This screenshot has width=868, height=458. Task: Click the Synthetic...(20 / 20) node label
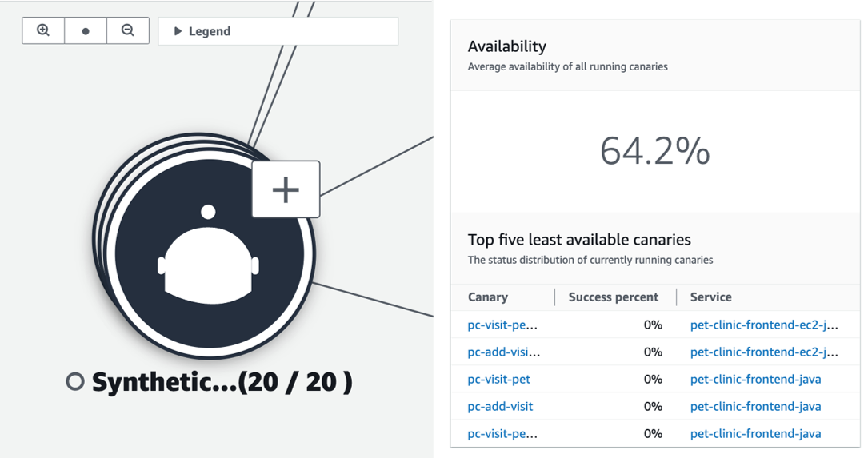point(222,382)
